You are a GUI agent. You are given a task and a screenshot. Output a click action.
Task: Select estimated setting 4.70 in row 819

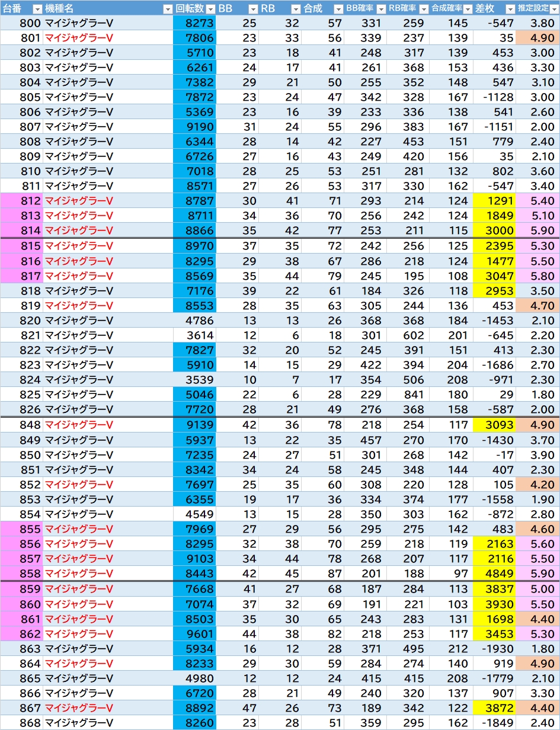(x=537, y=306)
